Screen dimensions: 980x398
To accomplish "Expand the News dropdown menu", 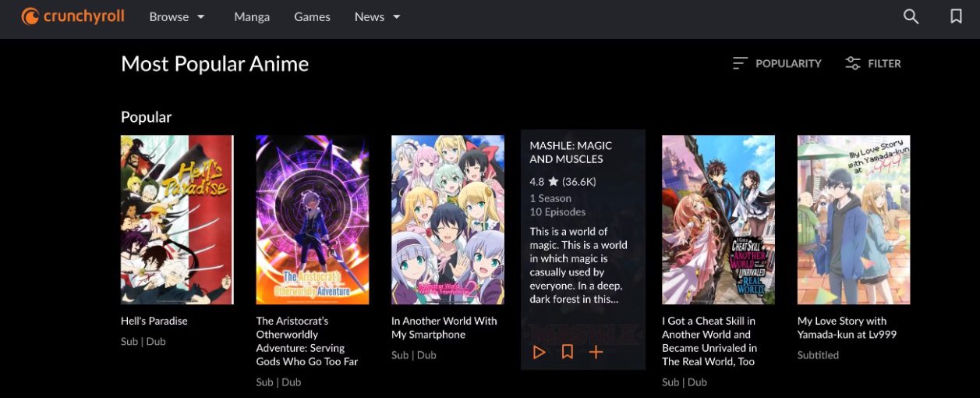I will [x=377, y=16].
